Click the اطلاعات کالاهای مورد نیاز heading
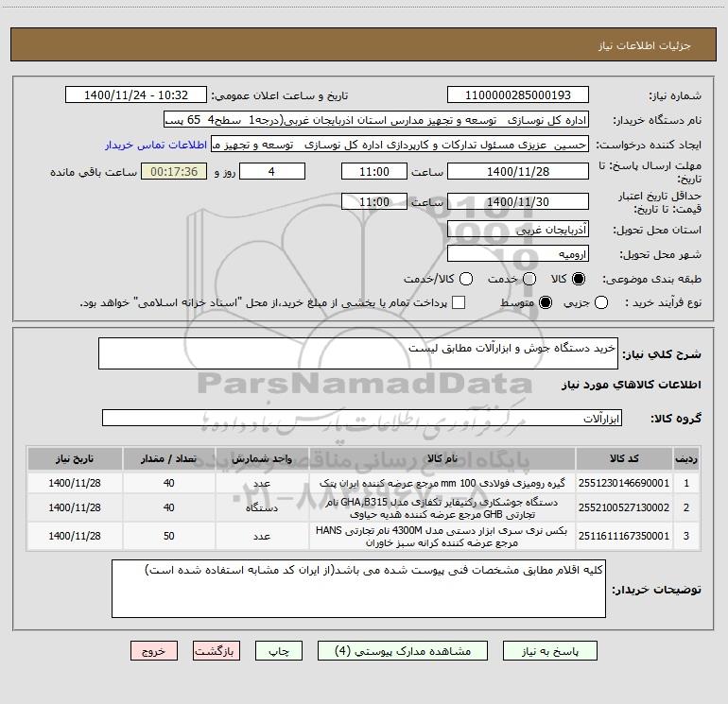 (632, 385)
